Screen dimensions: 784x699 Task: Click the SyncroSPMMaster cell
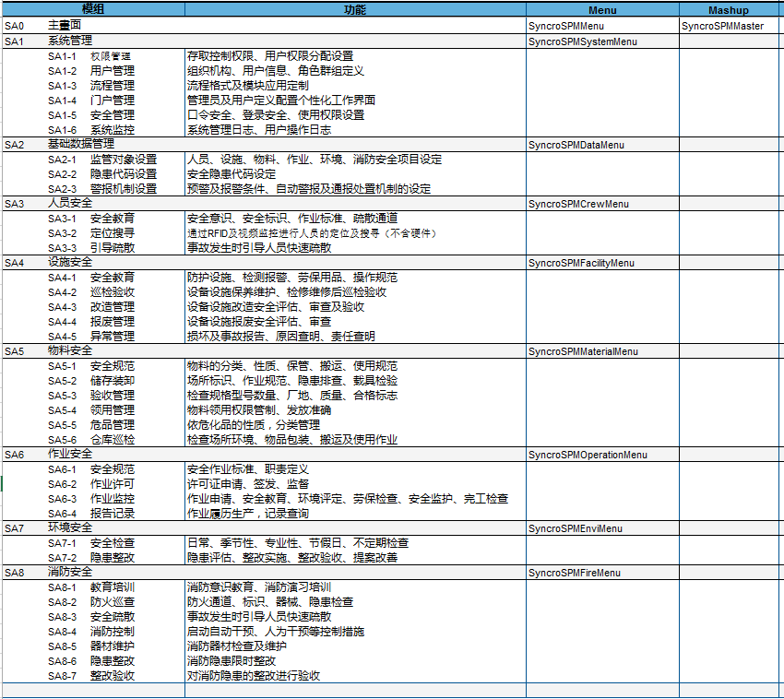coord(729,26)
